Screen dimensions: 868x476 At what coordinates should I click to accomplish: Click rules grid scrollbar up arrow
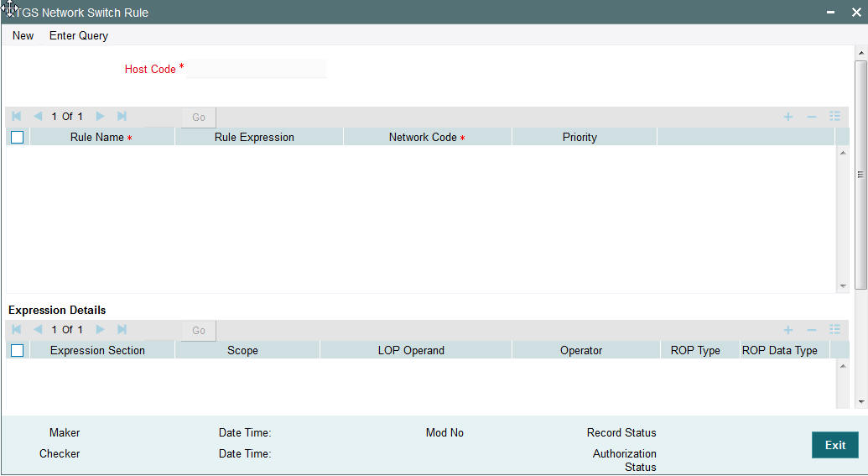tap(843, 153)
